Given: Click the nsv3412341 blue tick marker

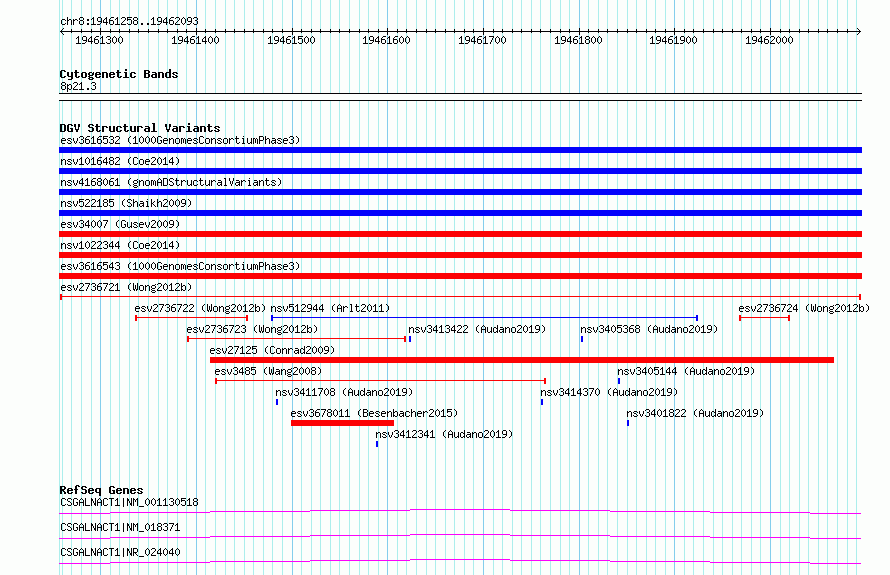Looking at the screenshot, I should (x=377, y=444).
